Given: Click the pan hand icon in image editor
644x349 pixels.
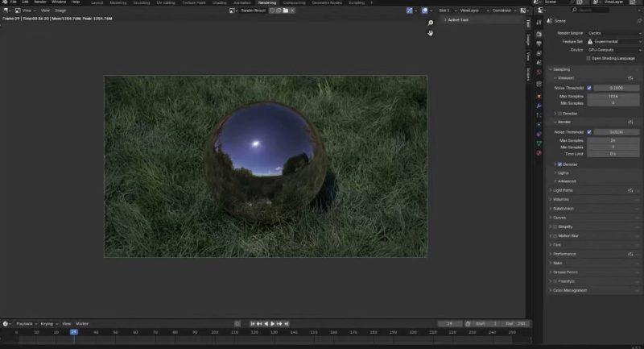Looking at the screenshot, I should [x=431, y=33].
